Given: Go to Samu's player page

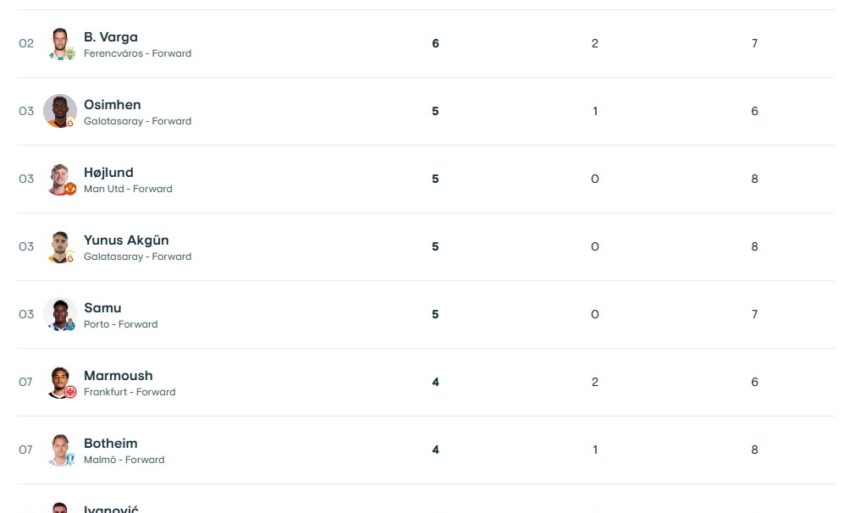Looking at the screenshot, I should tap(102, 308).
